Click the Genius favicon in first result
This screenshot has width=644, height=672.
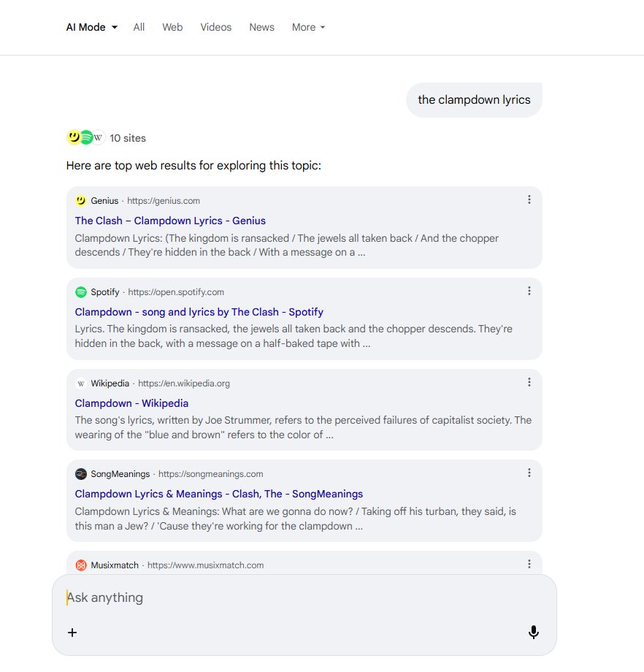click(x=80, y=201)
